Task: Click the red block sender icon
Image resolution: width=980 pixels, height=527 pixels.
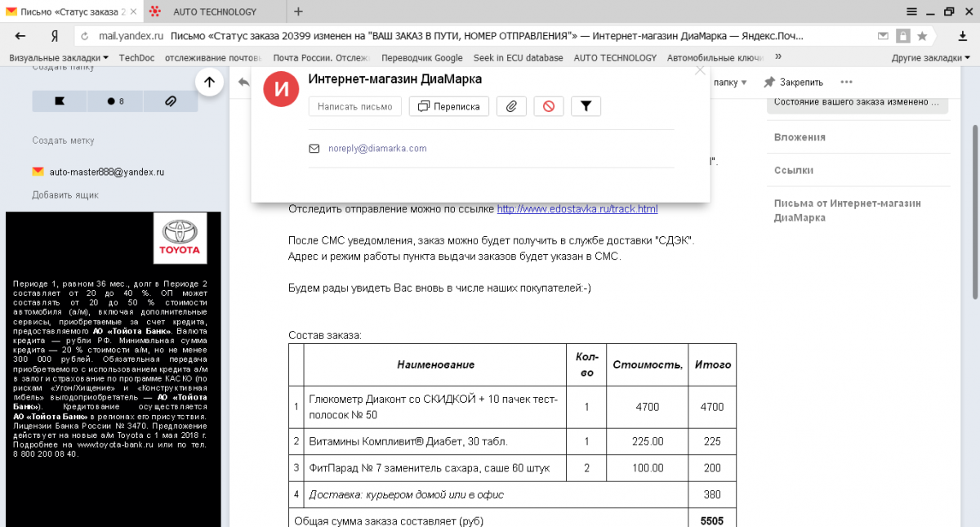Action: pos(549,106)
